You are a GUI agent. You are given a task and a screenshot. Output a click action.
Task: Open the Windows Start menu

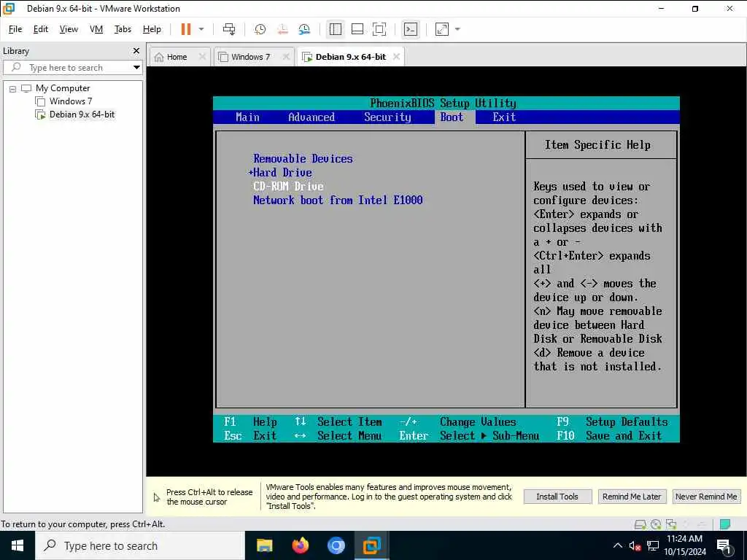pos(18,545)
